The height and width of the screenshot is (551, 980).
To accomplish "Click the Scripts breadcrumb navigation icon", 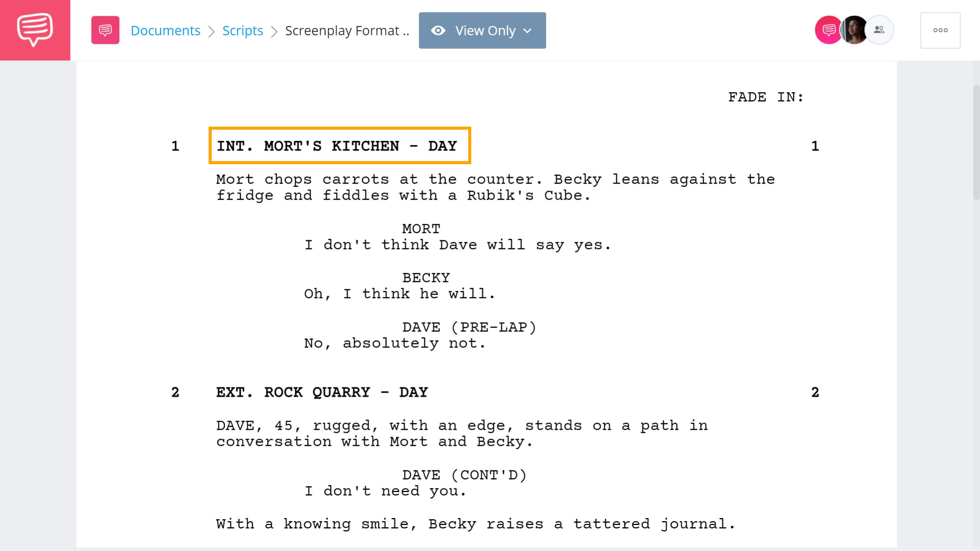I will (242, 30).
